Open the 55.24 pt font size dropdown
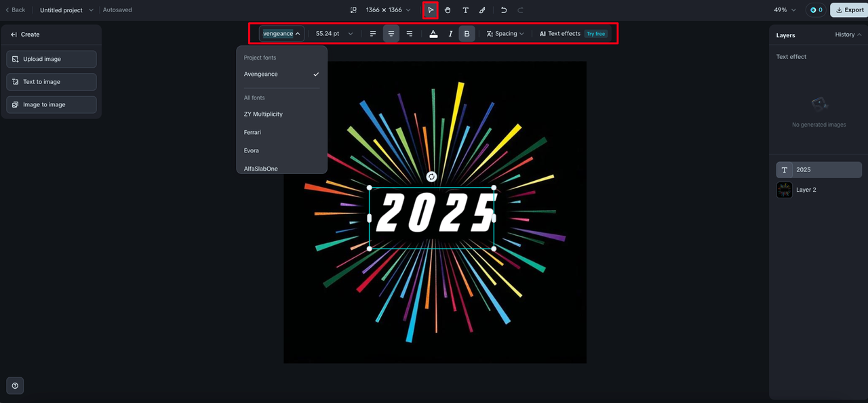Viewport: 868px width, 403px height. point(334,34)
